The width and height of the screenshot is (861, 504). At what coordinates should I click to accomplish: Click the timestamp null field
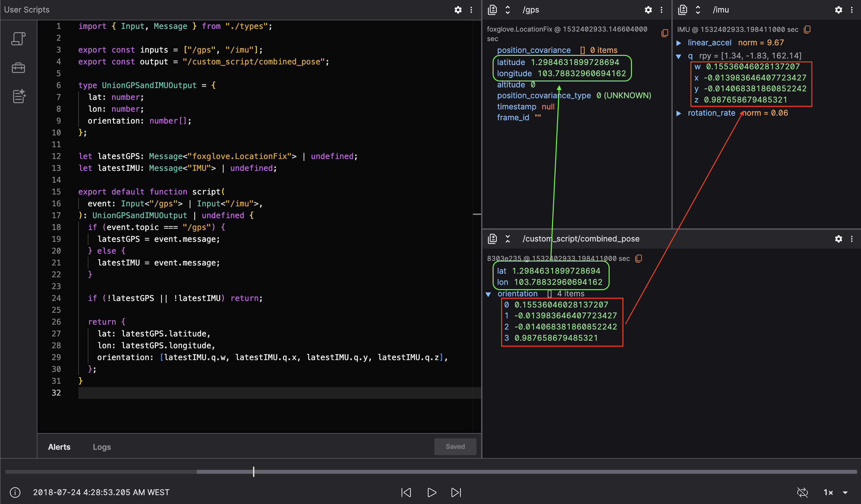pyautogui.click(x=525, y=106)
